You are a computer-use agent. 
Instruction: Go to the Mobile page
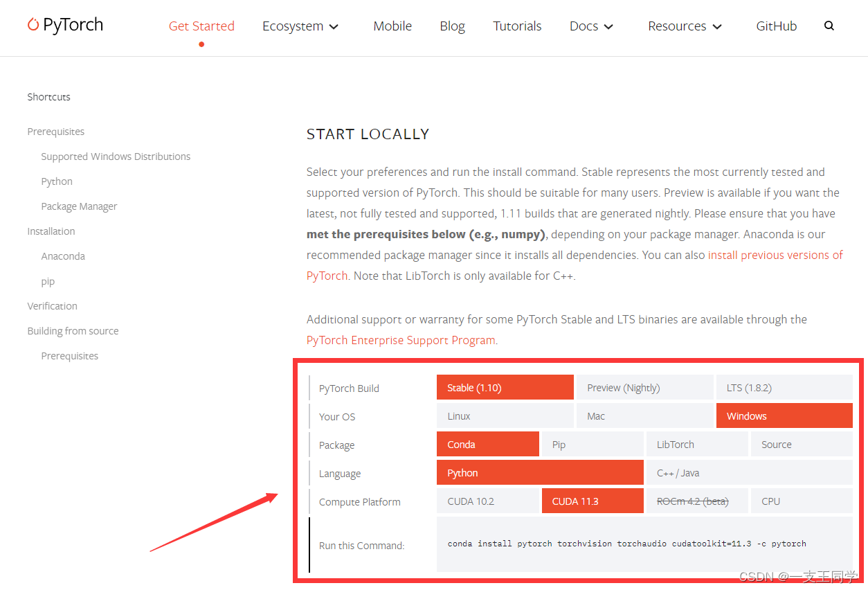392,26
